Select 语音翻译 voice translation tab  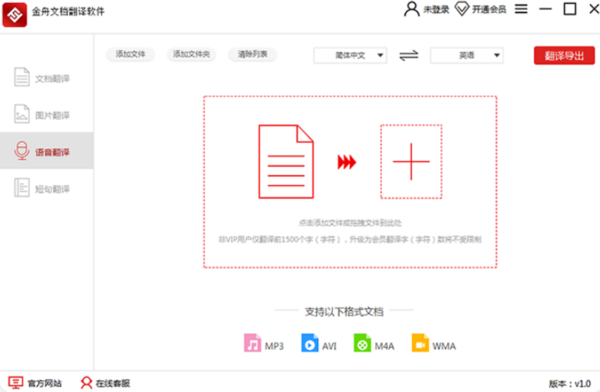point(47,151)
